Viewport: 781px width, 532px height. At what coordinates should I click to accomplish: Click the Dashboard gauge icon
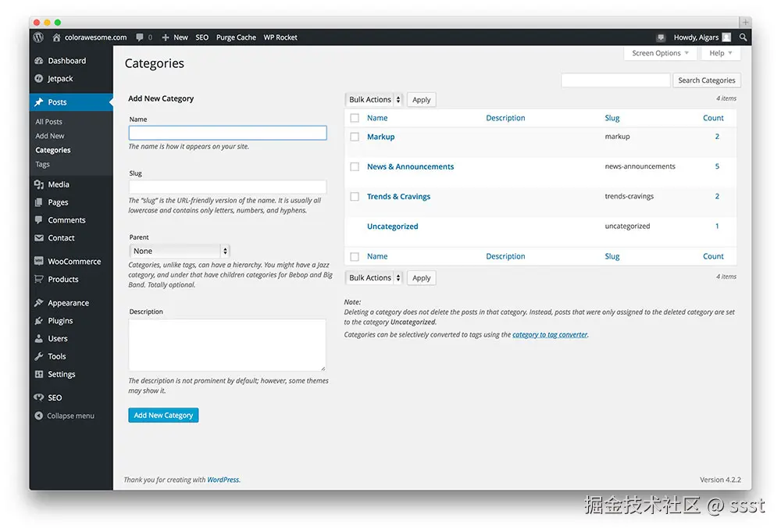(39, 61)
